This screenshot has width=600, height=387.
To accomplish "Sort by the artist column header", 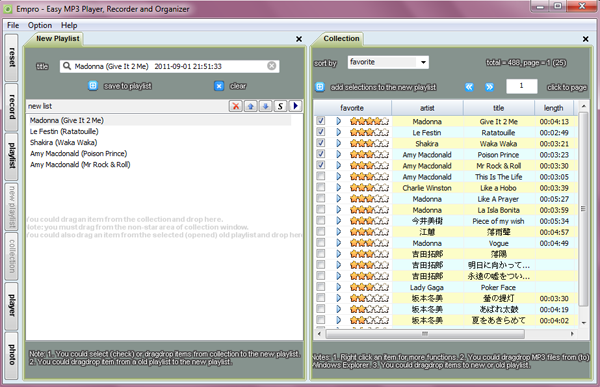I will click(427, 108).
